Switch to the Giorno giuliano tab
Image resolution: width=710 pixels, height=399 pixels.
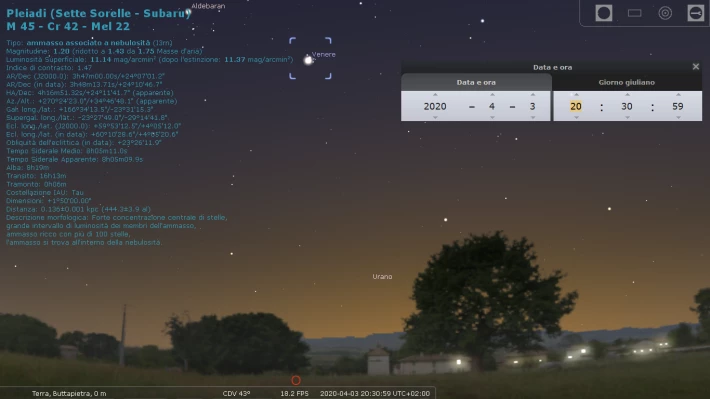coord(627,82)
